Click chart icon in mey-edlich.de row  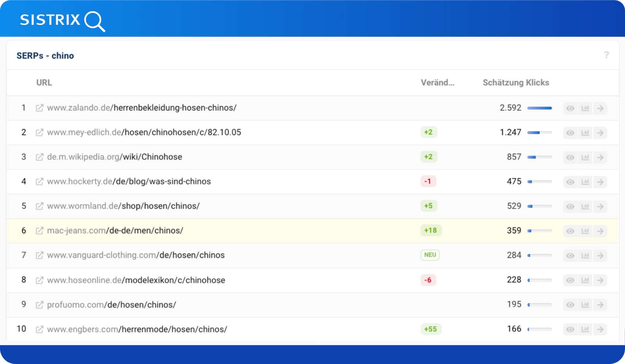point(585,133)
